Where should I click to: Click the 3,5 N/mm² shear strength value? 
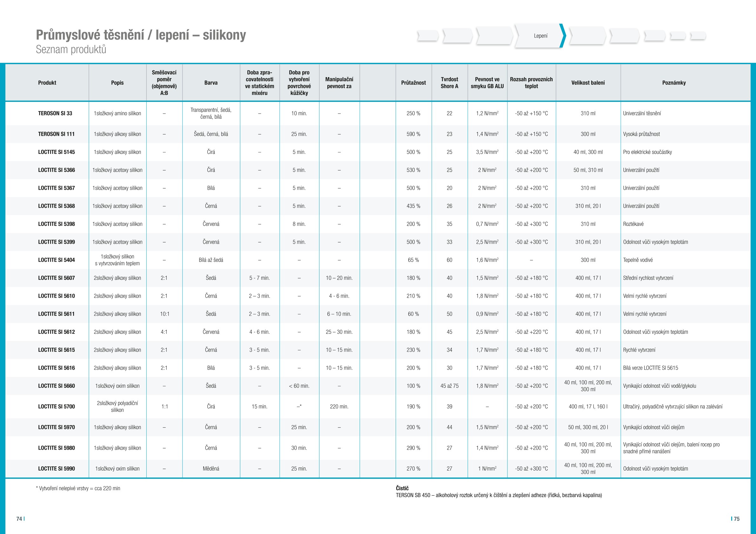coord(487,152)
